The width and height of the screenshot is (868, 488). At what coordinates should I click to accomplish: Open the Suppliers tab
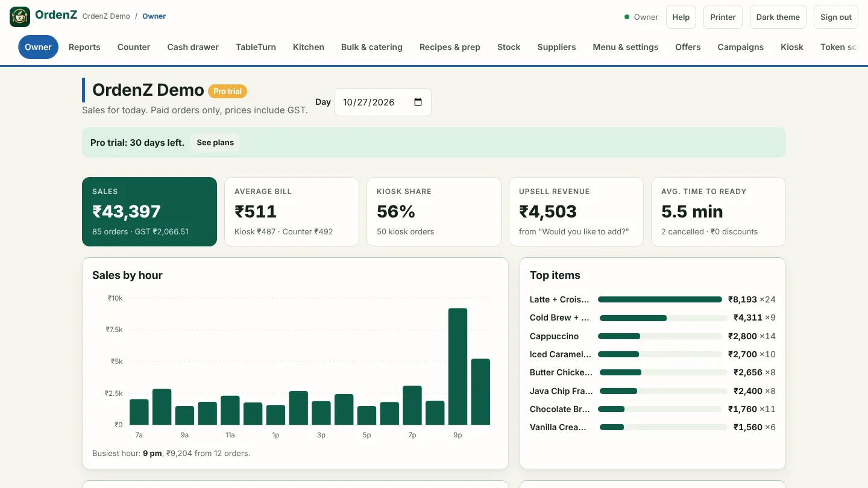point(556,47)
